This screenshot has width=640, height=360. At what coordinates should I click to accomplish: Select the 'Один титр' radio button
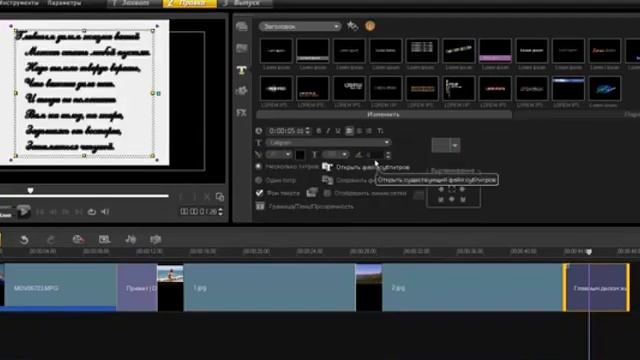tap(258, 180)
